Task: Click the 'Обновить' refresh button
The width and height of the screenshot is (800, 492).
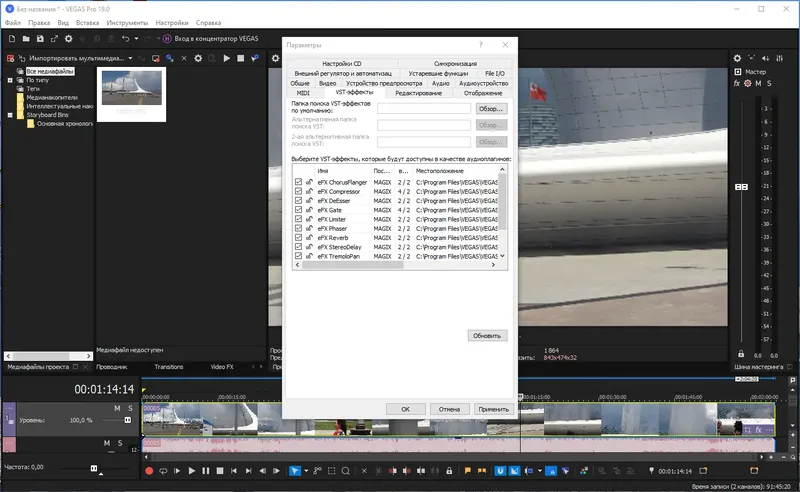Action: click(487, 336)
